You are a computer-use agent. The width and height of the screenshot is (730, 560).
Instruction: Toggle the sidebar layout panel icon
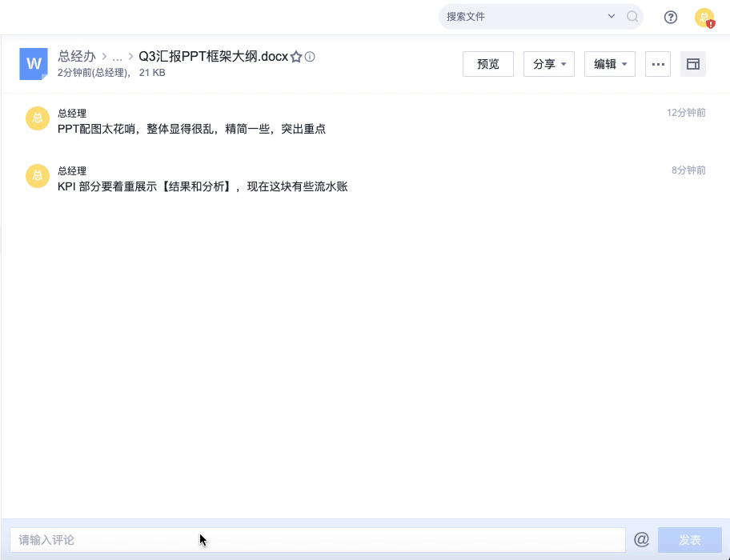pos(693,64)
